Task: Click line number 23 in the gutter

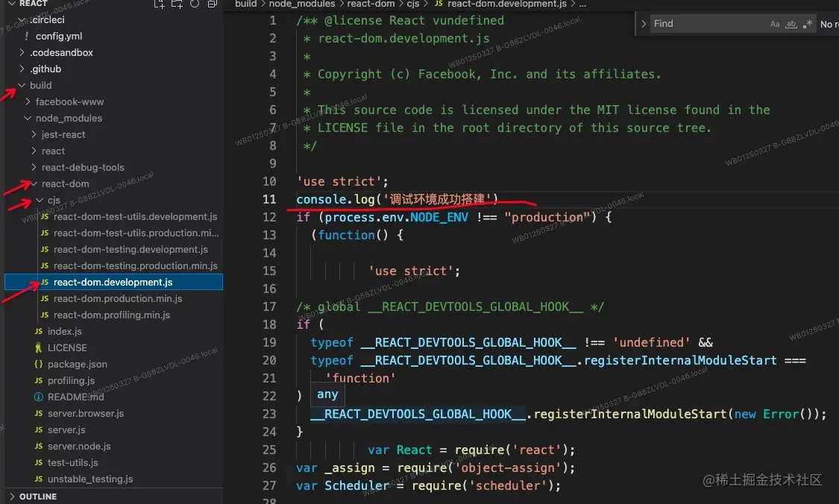Action: click(269, 414)
